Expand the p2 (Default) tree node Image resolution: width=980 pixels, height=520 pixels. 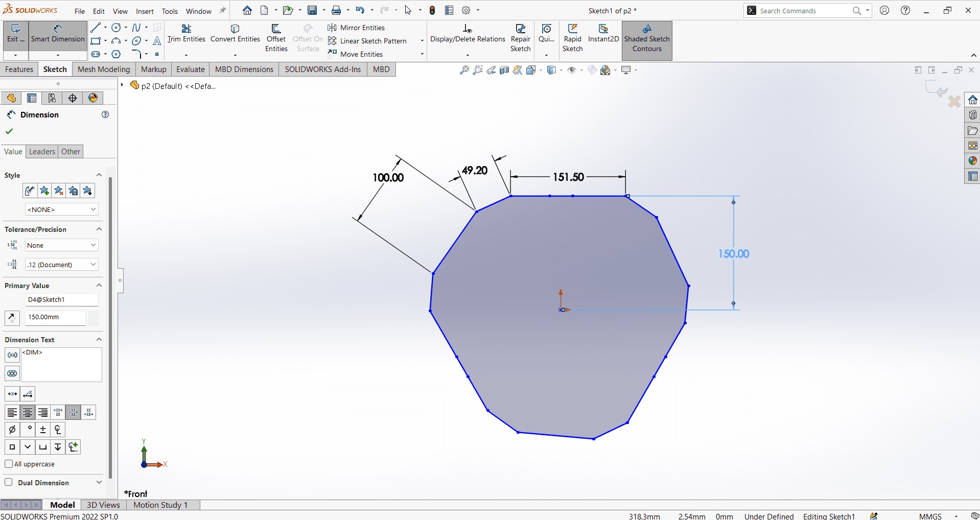(122, 85)
